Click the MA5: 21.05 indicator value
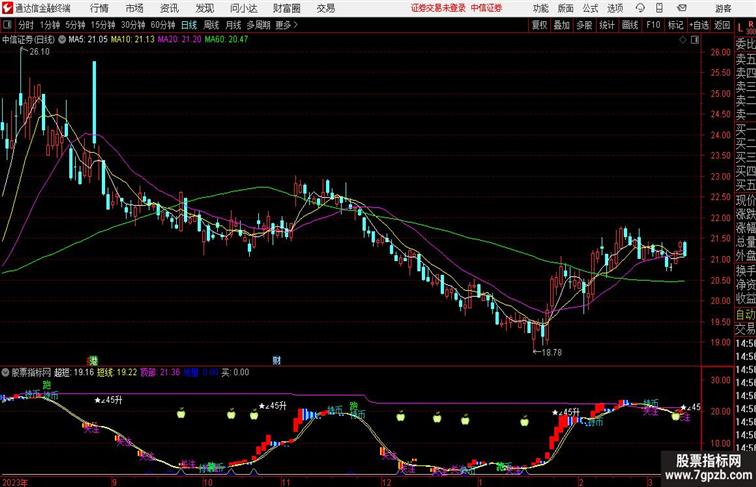This screenshot has height=487, width=756. tap(88, 40)
